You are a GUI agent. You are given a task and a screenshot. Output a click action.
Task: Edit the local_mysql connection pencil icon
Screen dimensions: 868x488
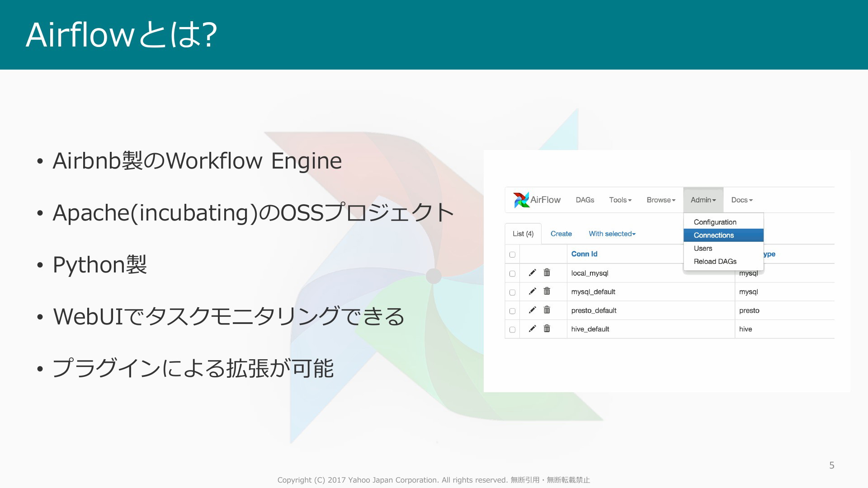pyautogui.click(x=533, y=272)
